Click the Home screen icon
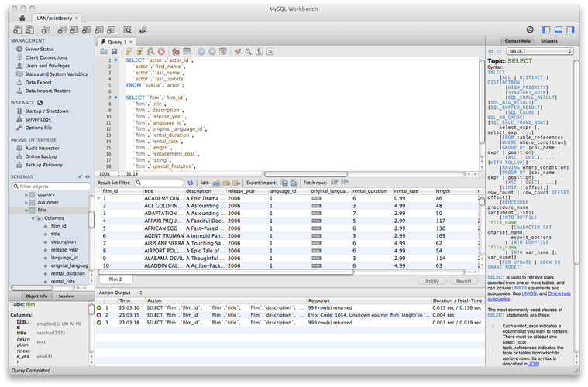 (22, 18)
